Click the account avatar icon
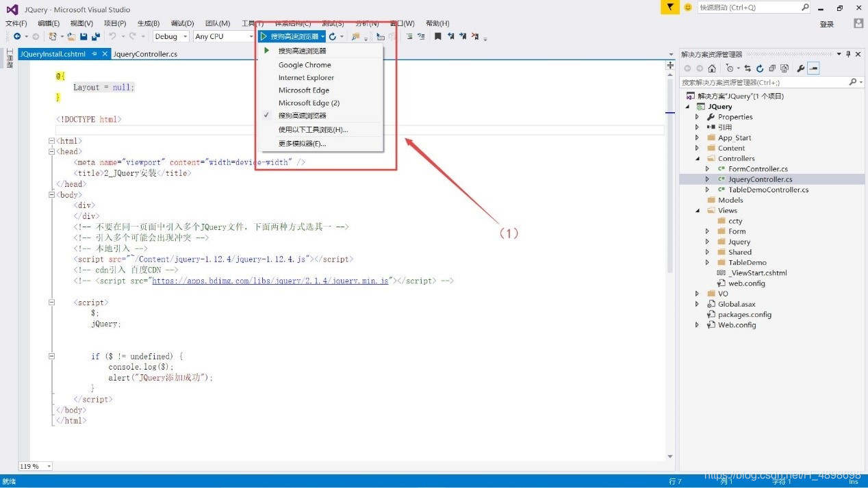The height and width of the screenshot is (488, 868). [x=858, y=23]
